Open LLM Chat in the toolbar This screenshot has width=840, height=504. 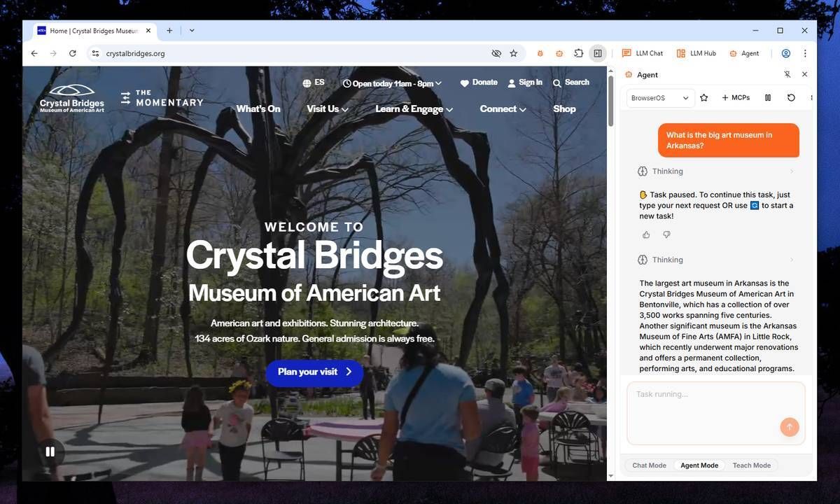click(x=642, y=53)
